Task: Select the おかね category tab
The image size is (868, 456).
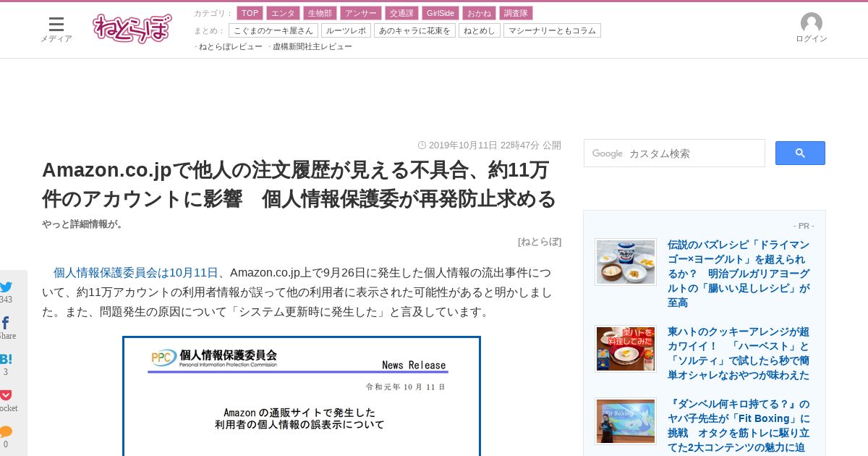Action: click(x=479, y=13)
